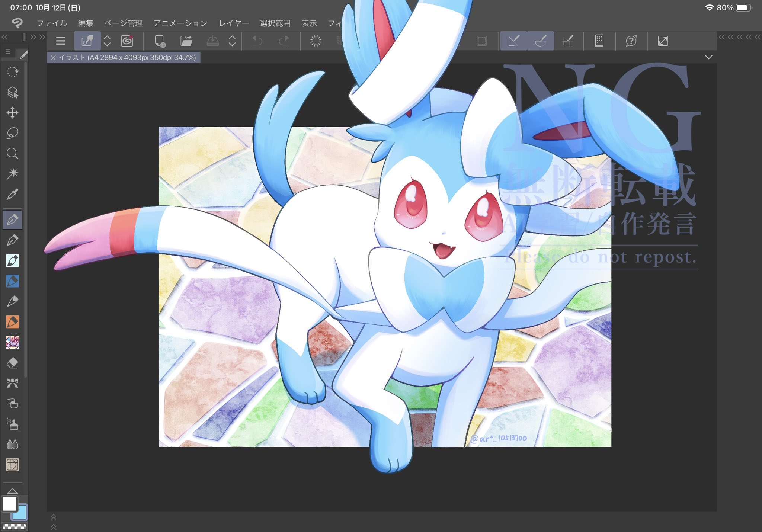Click the radial dashed circle icon
This screenshot has height=532, width=762.
[316, 41]
